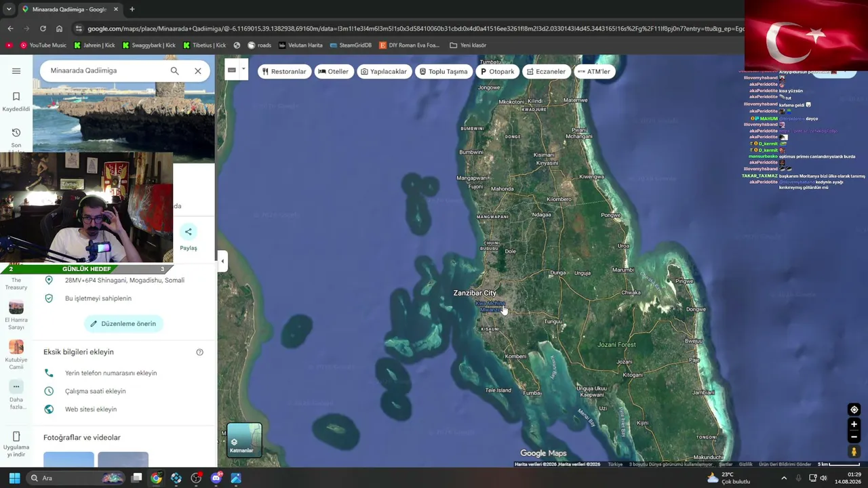Click the search magnifier icon in Maps

click(x=174, y=70)
